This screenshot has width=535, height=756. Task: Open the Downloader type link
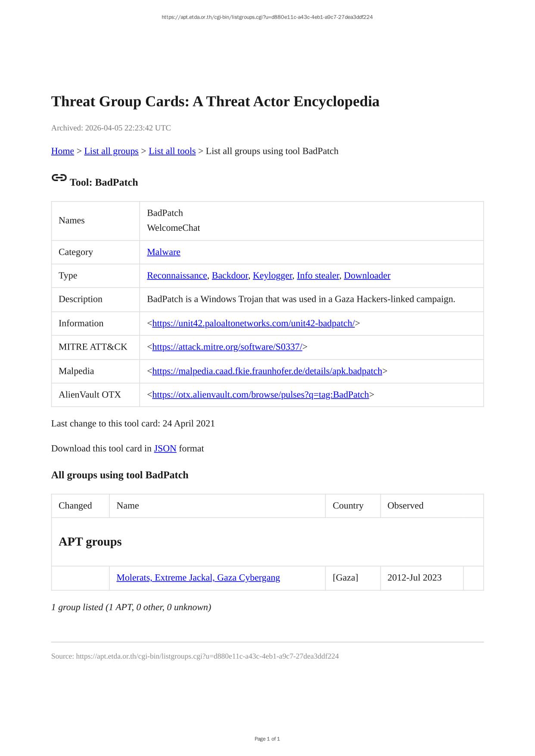(x=367, y=276)
